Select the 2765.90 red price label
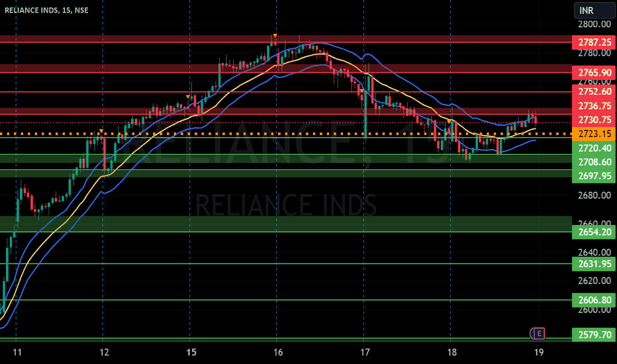 pyautogui.click(x=594, y=72)
